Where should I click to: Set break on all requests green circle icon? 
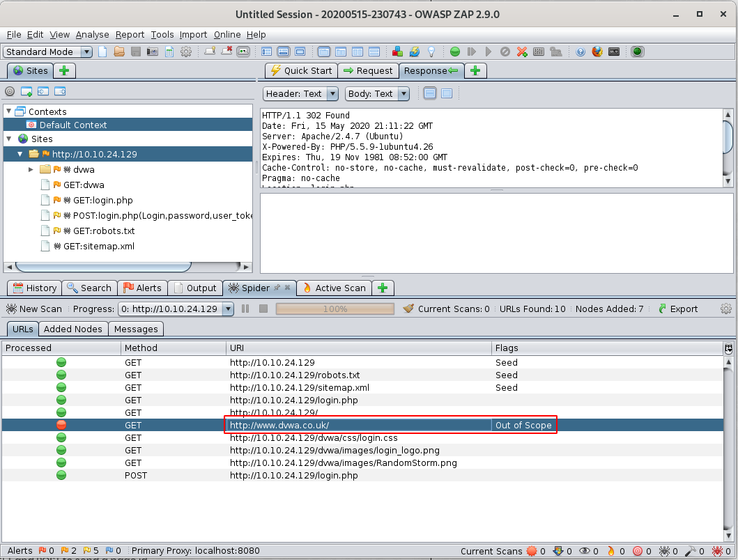coord(454,51)
